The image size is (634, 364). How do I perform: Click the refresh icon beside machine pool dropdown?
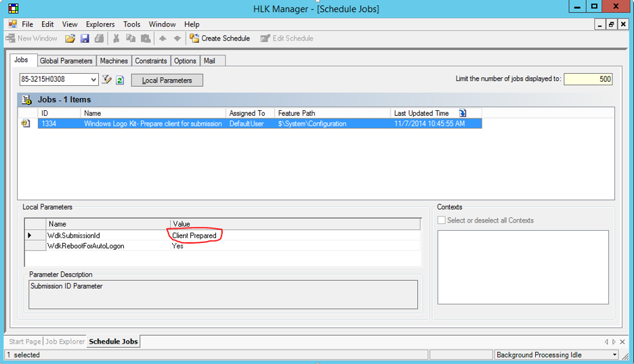(120, 80)
